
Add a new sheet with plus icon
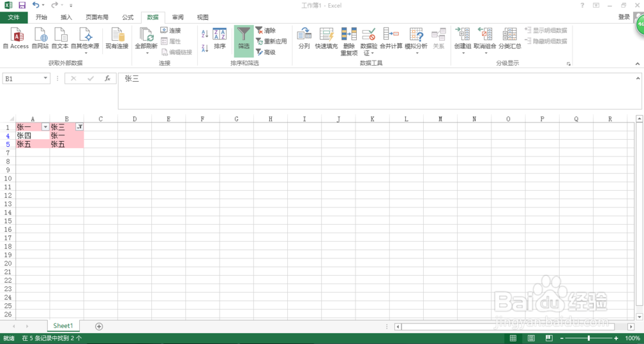click(99, 327)
